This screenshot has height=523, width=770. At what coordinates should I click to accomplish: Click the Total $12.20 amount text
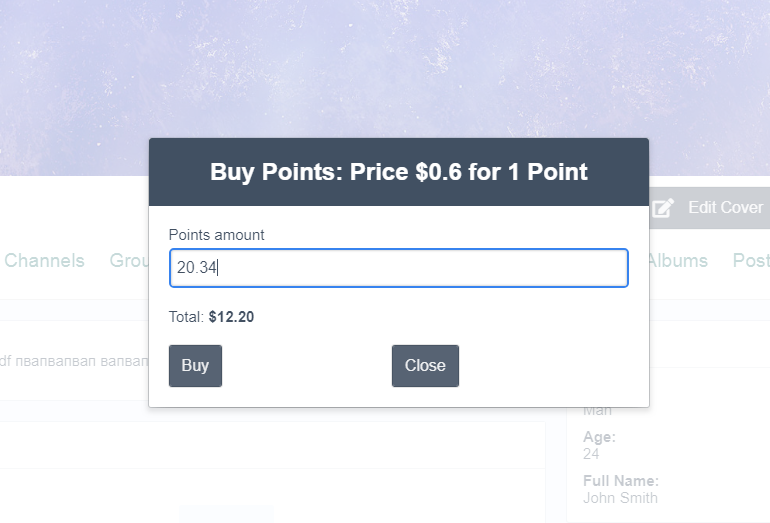click(231, 317)
